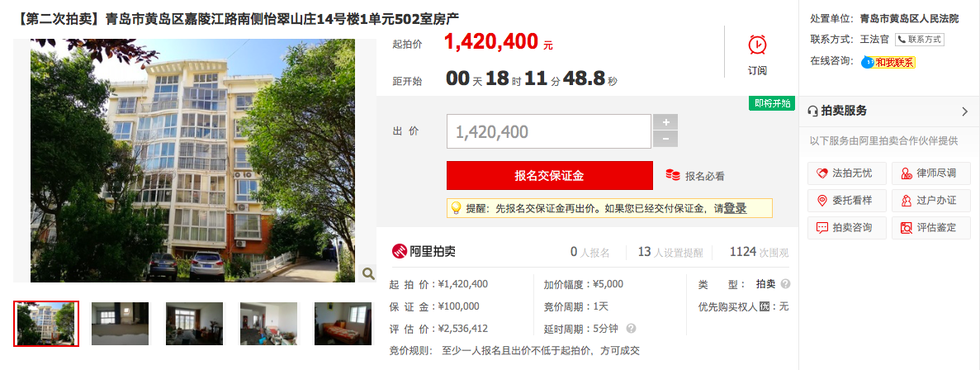
Task: Open 律师尽调 lawyer due diligence service
Action: coord(931,173)
